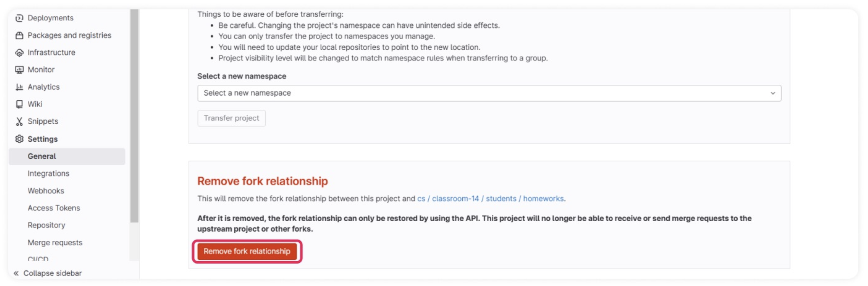The image size is (868, 286).
Task: Click the Snippets scissors icon
Action: 19,122
